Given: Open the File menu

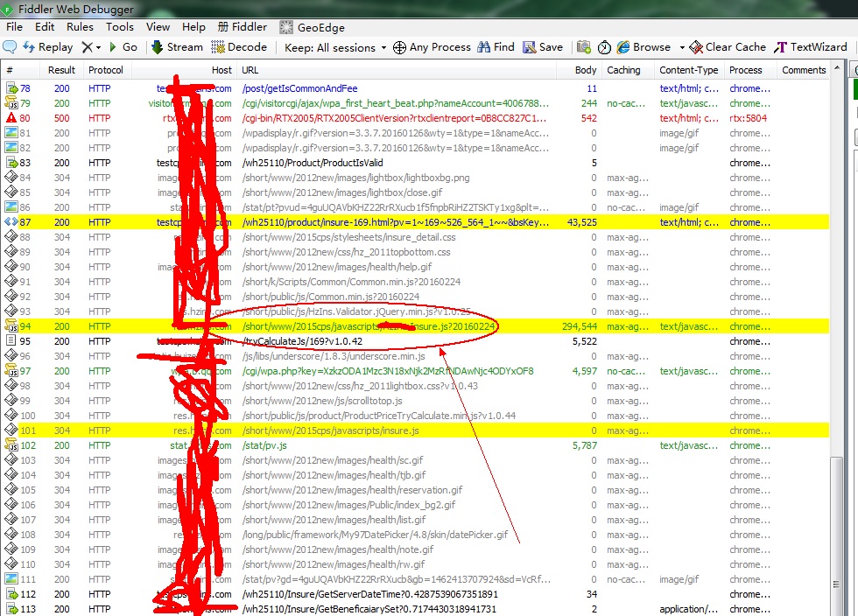Looking at the screenshot, I should point(14,27).
